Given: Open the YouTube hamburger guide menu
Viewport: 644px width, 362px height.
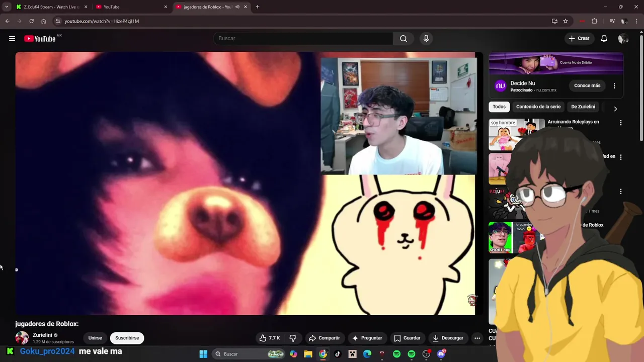Looking at the screenshot, I should tap(12, 39).
